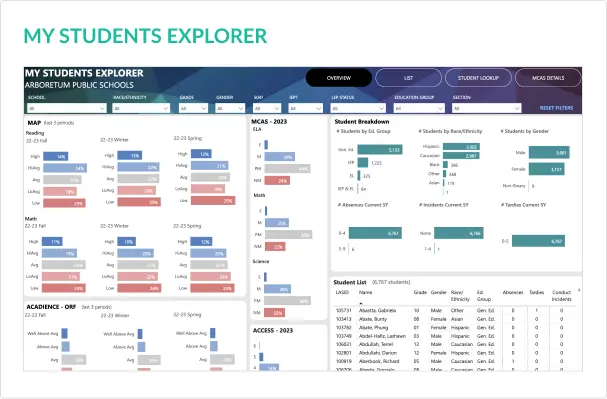Click LASID 102801 in the student list
The image size is (607, 399).
click(x=343, y=353)
